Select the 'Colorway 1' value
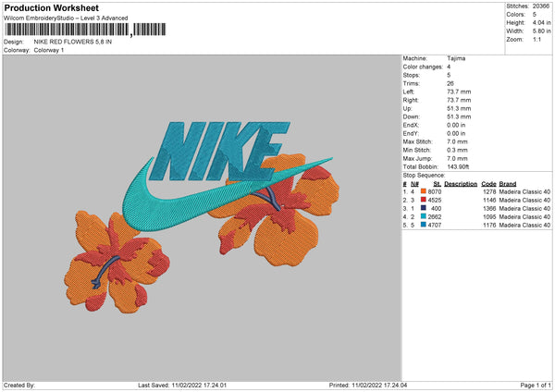Screen dimensions: 555x392 (x=49, y=50)
